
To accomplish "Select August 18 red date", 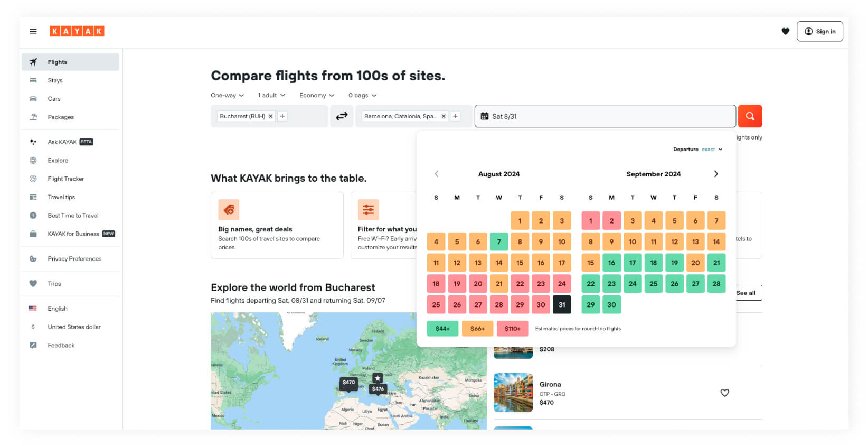I will coord(436,284).
